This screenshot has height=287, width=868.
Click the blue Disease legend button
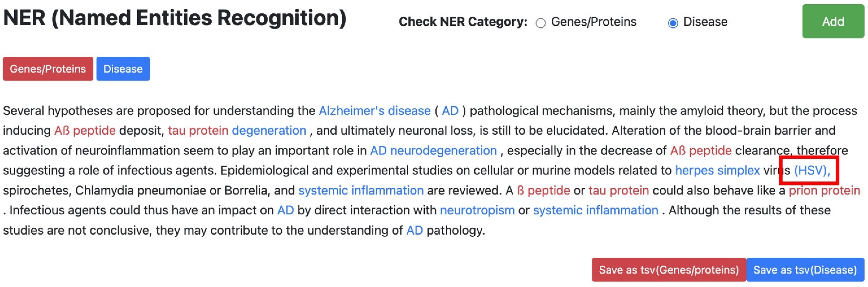[x=123, y=69]
